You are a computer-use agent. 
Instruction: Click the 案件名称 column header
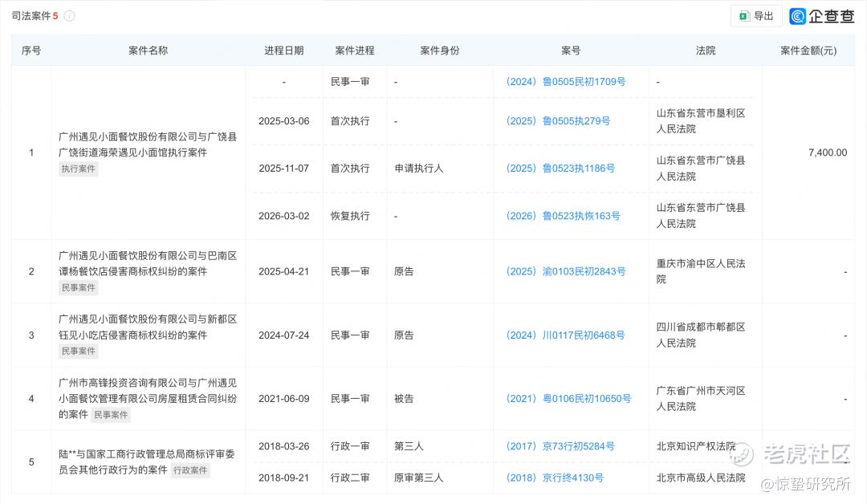click(x=149, y=51)
